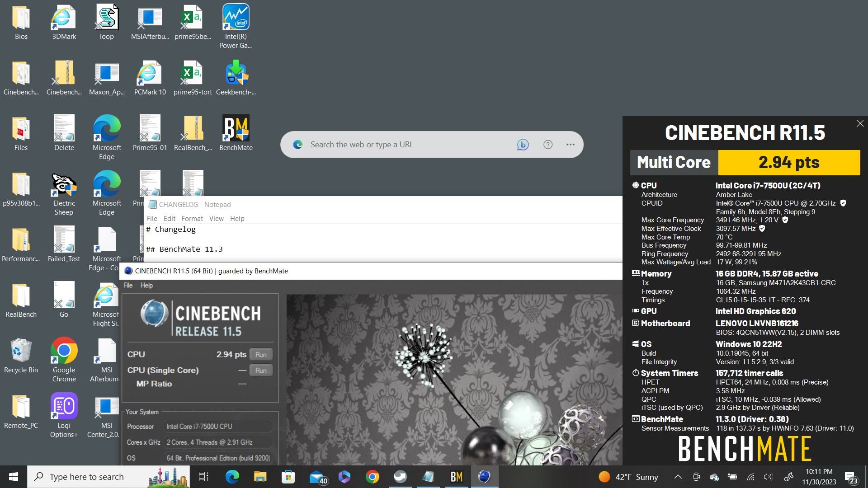Open Notepad Format menu

[x=192, y=219]
